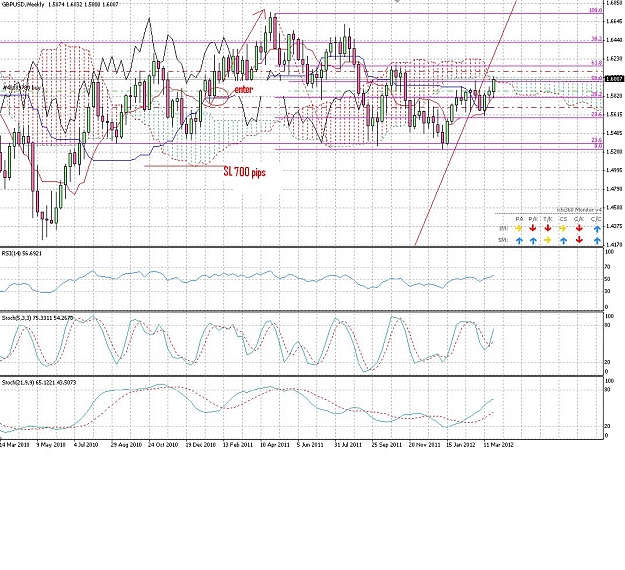Click the current price tag on axis
Screen dimensions: 625x570
[614, 79]
